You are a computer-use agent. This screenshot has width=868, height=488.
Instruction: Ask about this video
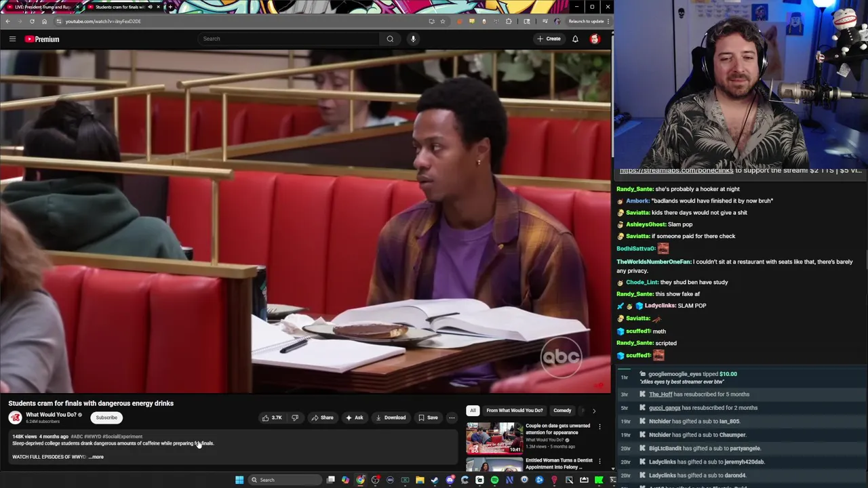(355, 418)
